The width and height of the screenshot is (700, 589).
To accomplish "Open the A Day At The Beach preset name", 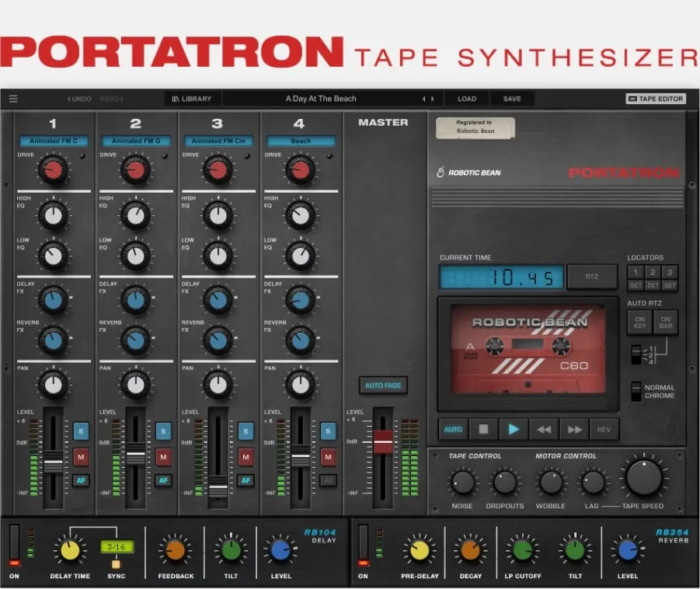I will pyautogui.click(x=321, y=99).
